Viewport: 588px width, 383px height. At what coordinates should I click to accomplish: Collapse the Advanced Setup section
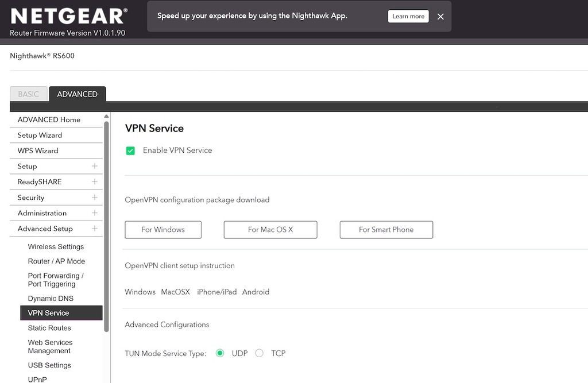(95, 229)
